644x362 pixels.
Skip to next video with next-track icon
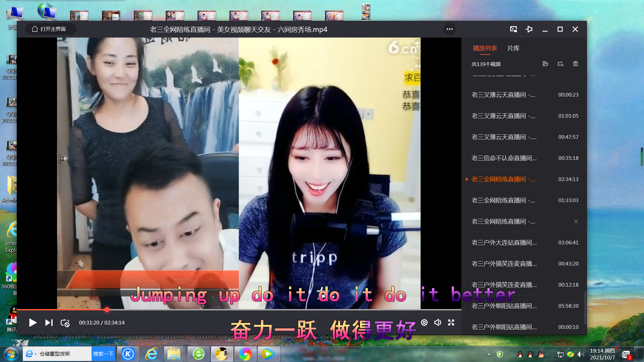pos(49,322)
